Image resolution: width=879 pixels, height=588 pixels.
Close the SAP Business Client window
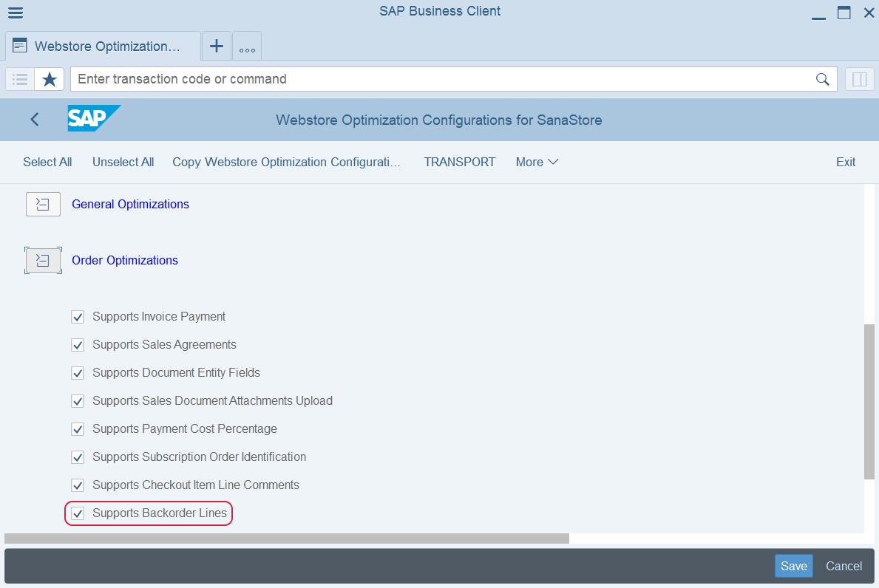tap(869, 13)
